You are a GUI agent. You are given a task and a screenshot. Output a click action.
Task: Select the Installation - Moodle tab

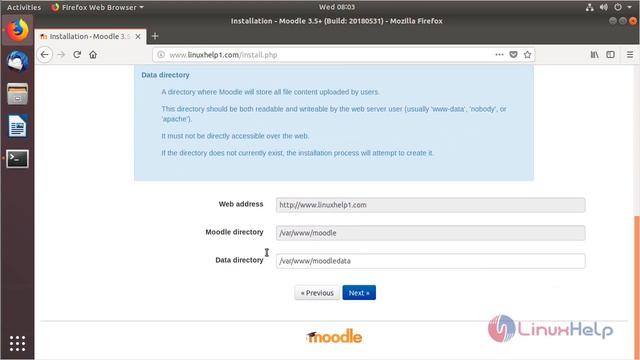[x=90, y=36]
